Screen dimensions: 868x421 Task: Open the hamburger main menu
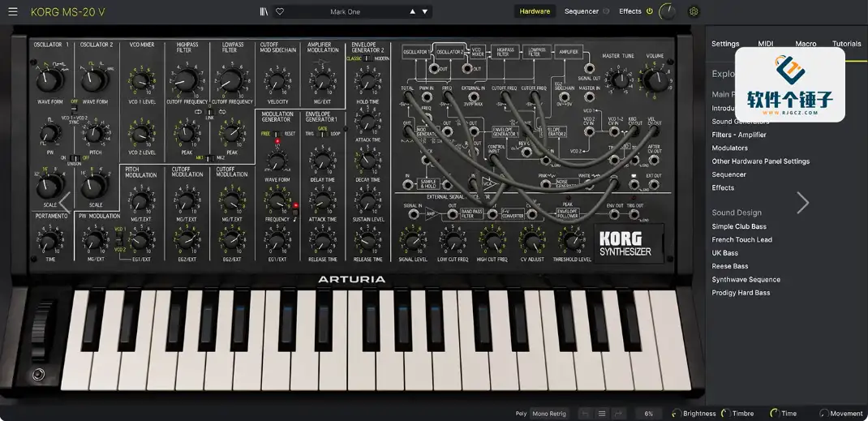[13, 11]
